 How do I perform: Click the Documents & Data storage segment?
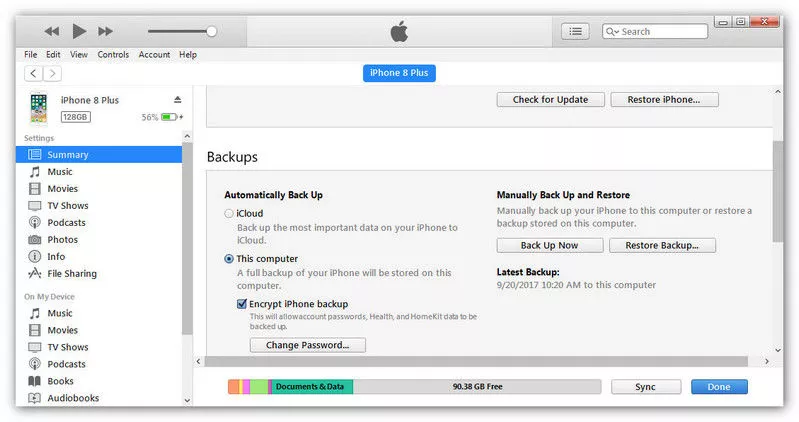tap(310, 387)
